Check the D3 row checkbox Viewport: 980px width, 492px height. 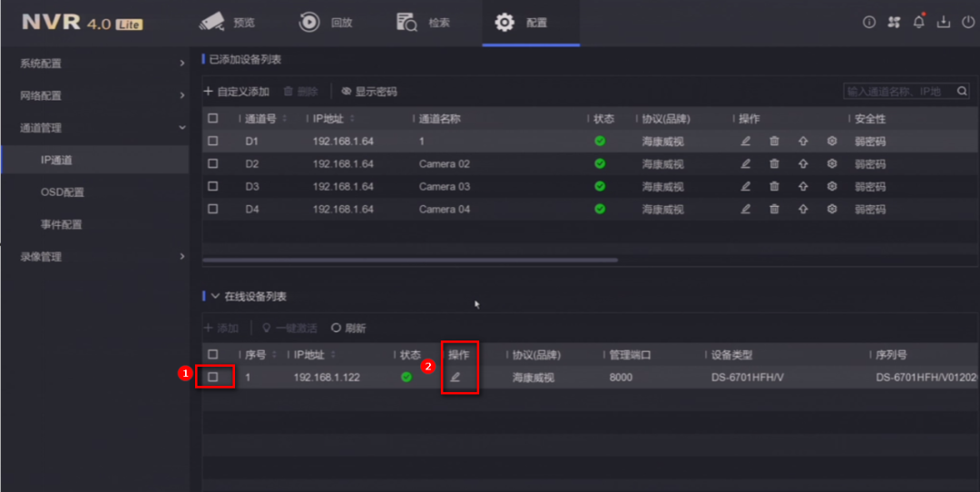pos(213,186)
